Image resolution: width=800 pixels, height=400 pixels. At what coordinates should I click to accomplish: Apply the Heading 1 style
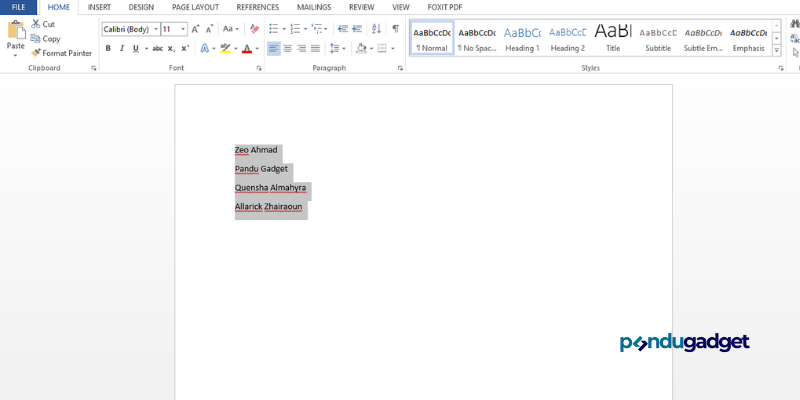(522, 38)
